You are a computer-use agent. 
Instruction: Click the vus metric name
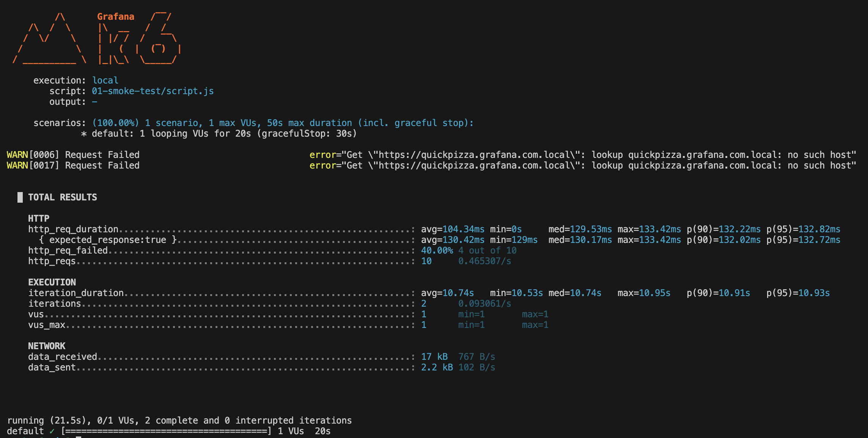(x=36, y=314)
